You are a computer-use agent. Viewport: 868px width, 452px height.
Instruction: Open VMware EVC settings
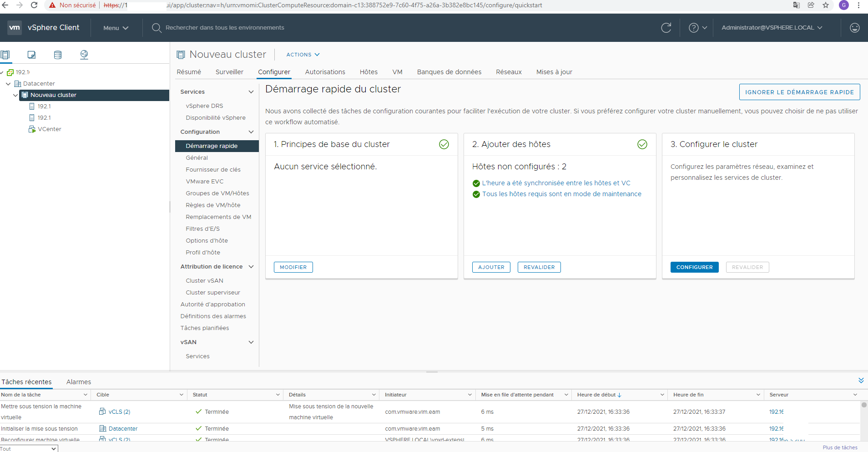[205, 182]
